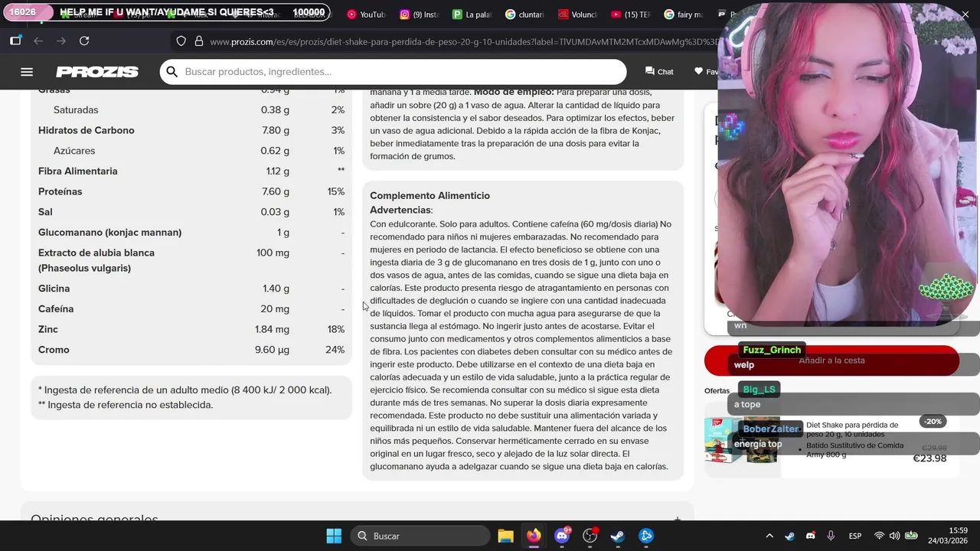
Task: Click the Cromo 9.60 µg value
Action: coord(272,350)
